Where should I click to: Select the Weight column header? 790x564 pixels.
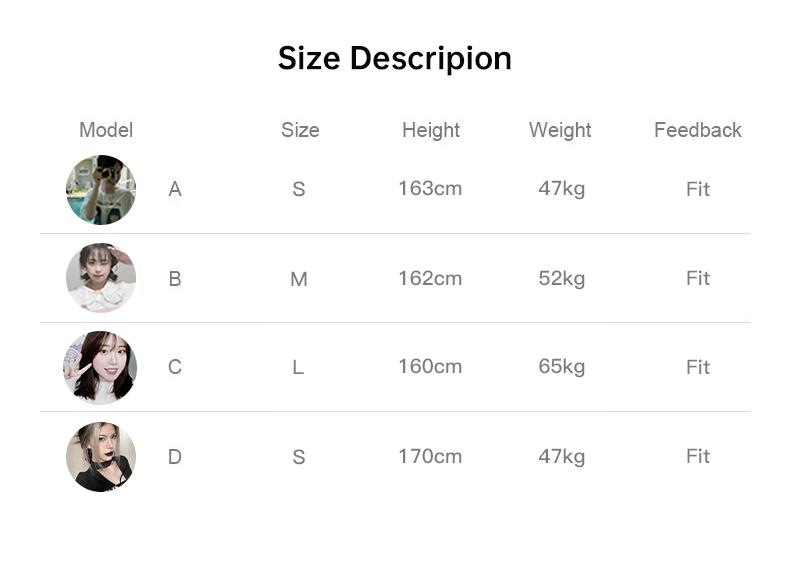pos(560,130)
